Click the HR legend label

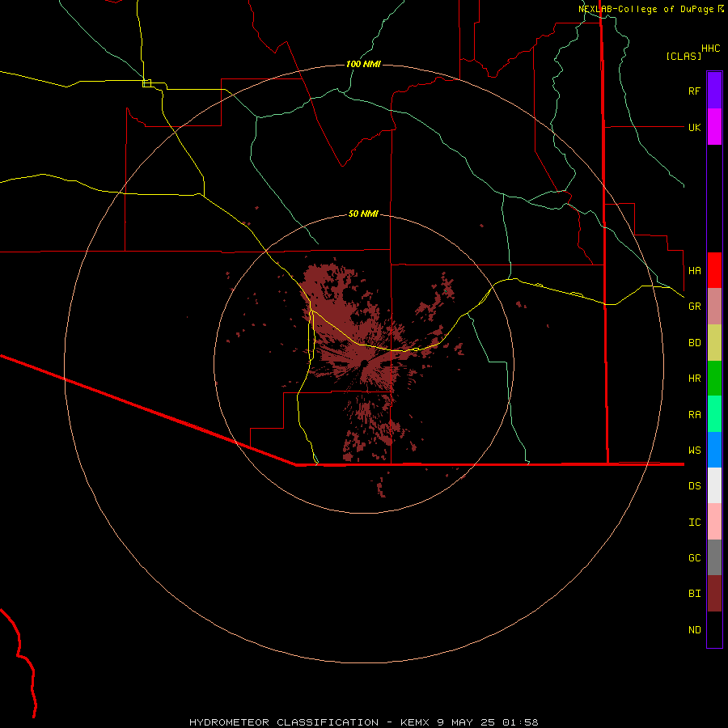pyautogui.click(x=694, y=379)
